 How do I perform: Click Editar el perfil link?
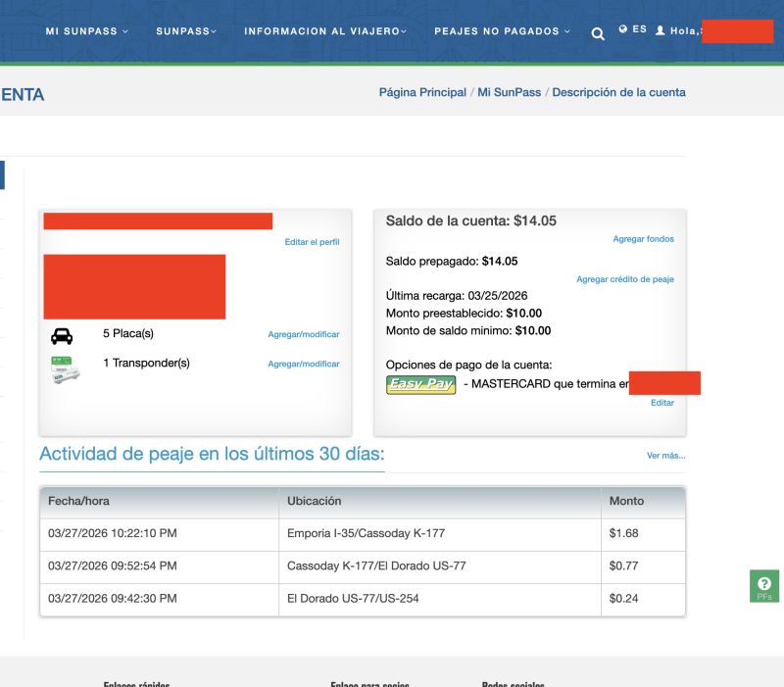(x=312, y=242)
